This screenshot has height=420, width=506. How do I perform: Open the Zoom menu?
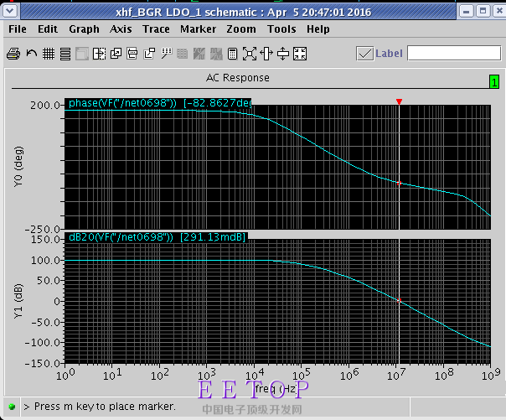click(x=241, y=29)
